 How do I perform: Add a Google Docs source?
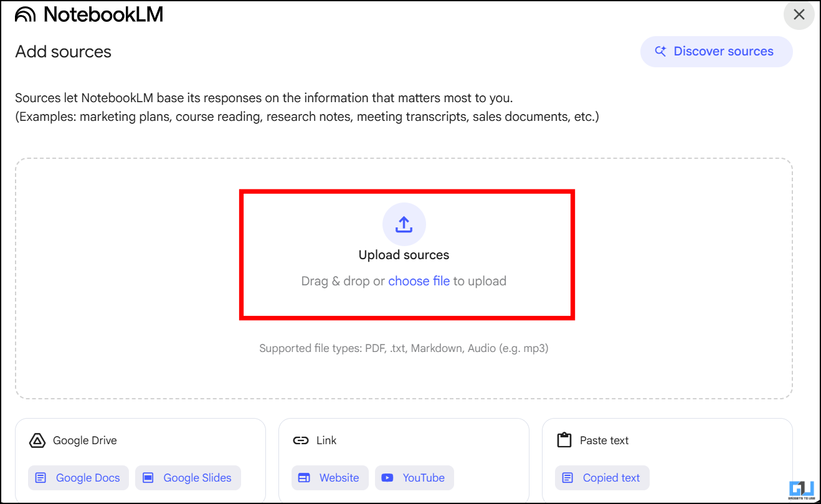(x=78, y=478)
